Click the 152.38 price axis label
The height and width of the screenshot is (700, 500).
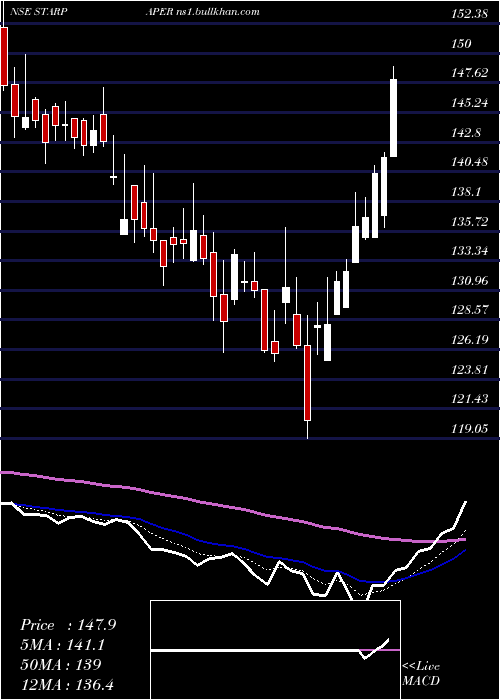point(470,14)
